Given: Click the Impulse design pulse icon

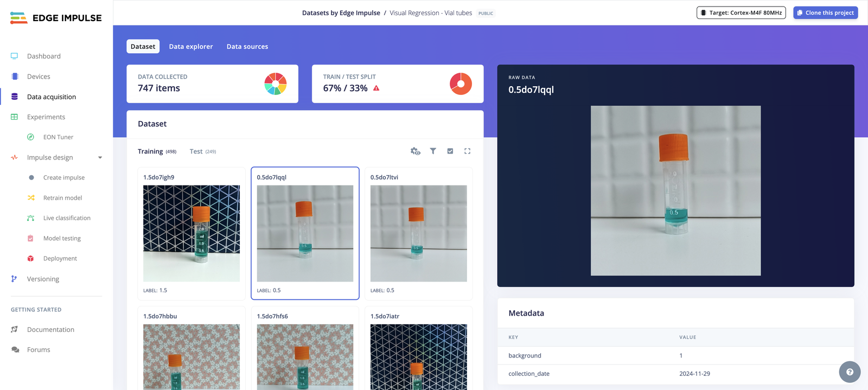Looking at the screenshot, I should click(15, 157).
